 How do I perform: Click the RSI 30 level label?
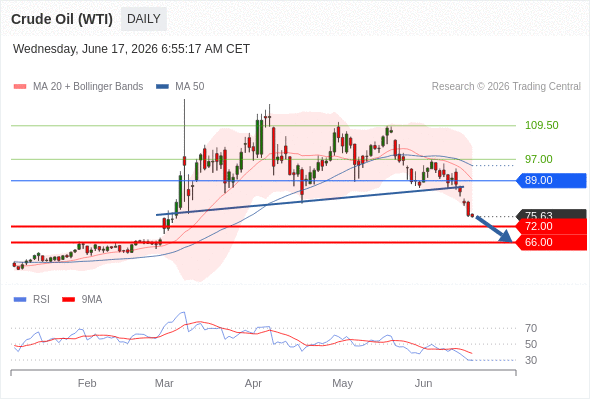(x=531, y=360)
